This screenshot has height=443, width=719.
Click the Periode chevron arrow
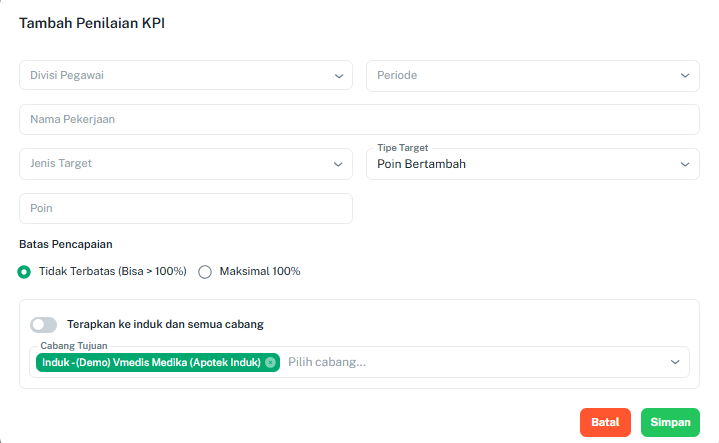(685, 76)
